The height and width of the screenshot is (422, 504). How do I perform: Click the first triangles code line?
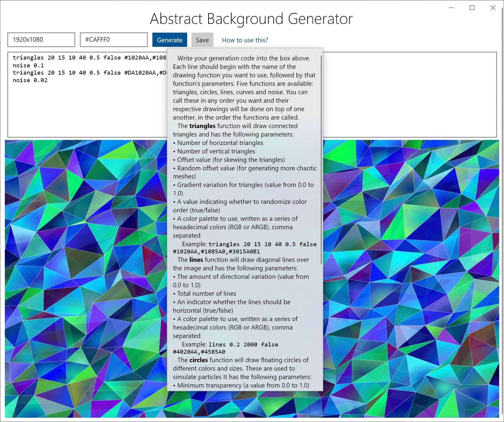point(89,57)
